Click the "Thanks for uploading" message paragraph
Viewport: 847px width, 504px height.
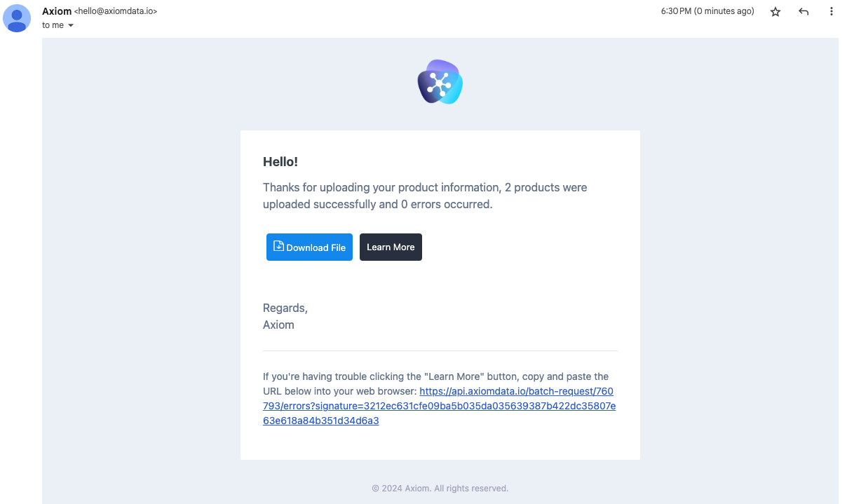[425, 196]
